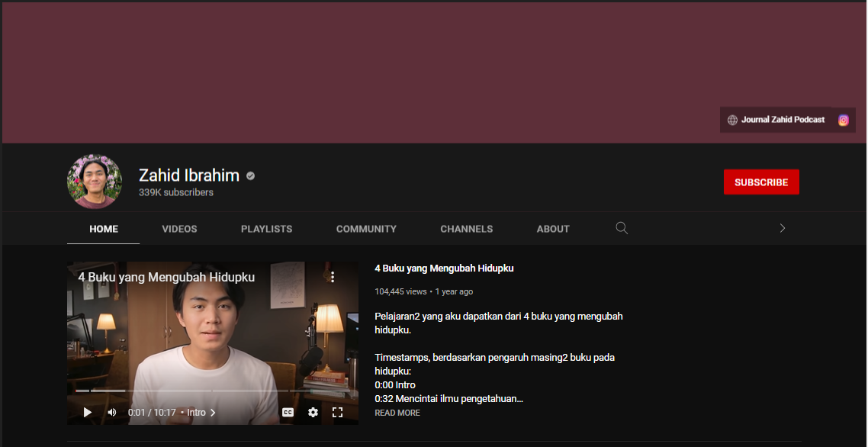The width and height of the screenshot is (868, 447).
Task: Click the verified badge next to Zahid Ibrahim
Action: [251, 176]
